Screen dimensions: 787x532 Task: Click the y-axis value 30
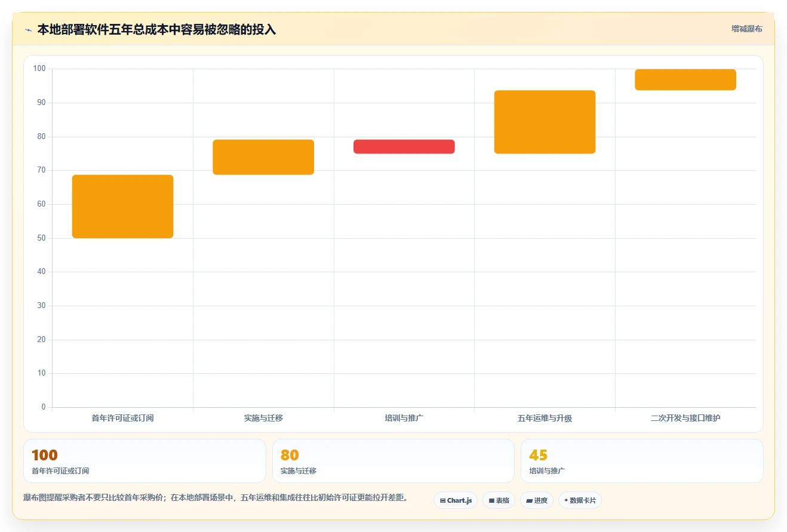[x=41, y=306]
